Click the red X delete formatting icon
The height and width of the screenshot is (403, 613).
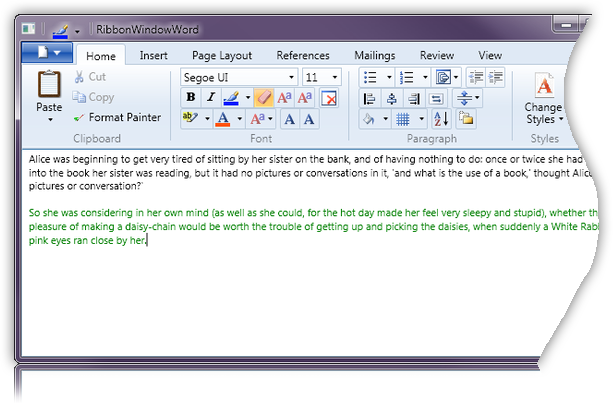(329, 98)
